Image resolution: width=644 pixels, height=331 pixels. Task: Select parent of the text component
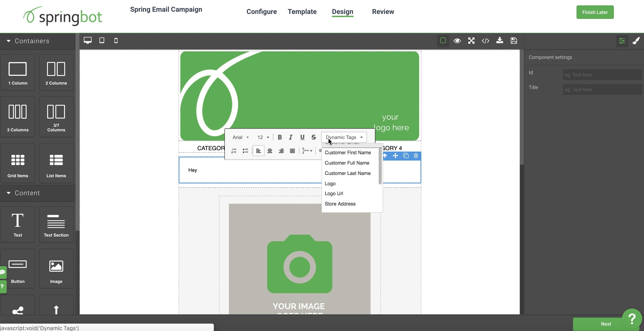coord(385,156)
